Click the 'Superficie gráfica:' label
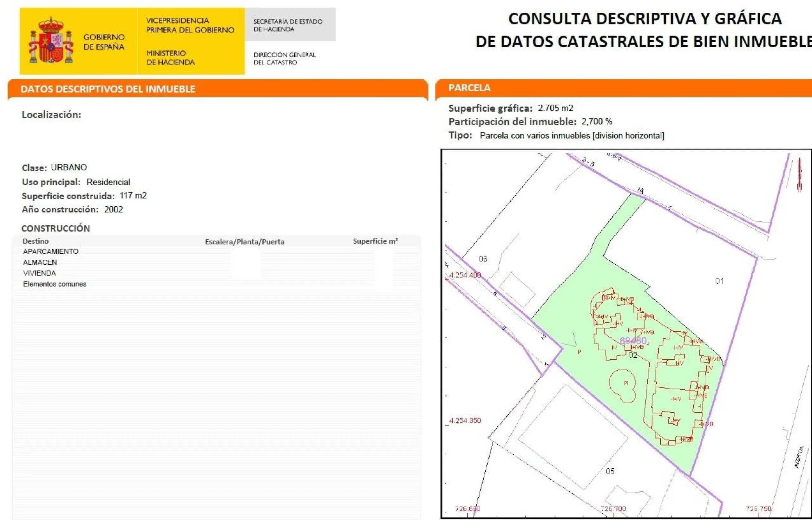This screenshot has width=812, height=520. coord(490,108)
